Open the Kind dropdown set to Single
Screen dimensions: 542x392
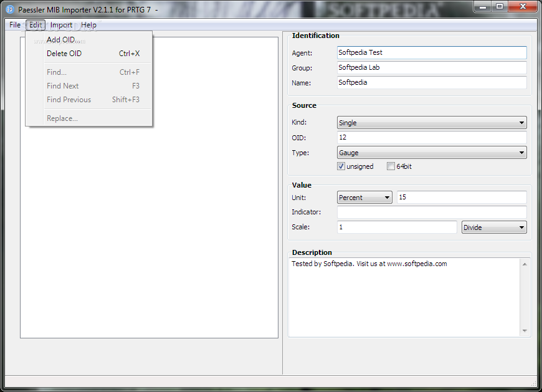[432, 123]
